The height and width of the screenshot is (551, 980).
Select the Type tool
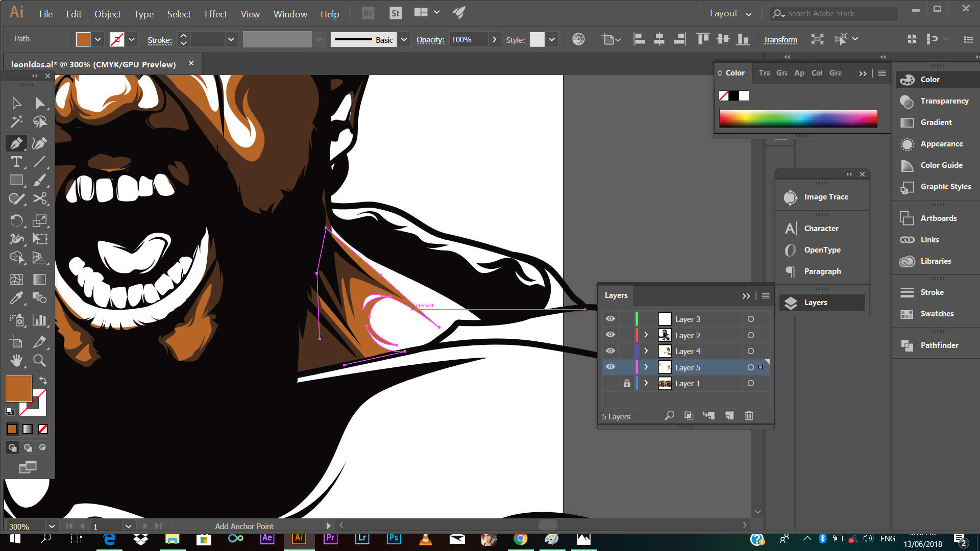coord(16,162)
